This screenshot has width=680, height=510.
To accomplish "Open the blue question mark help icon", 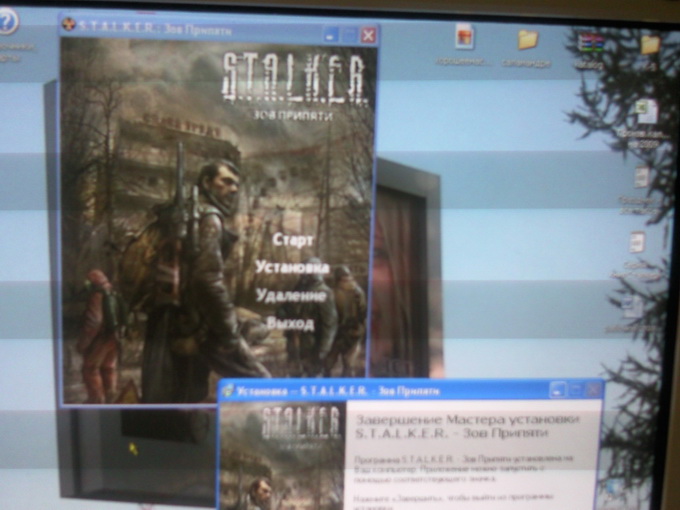I will 8,20.
